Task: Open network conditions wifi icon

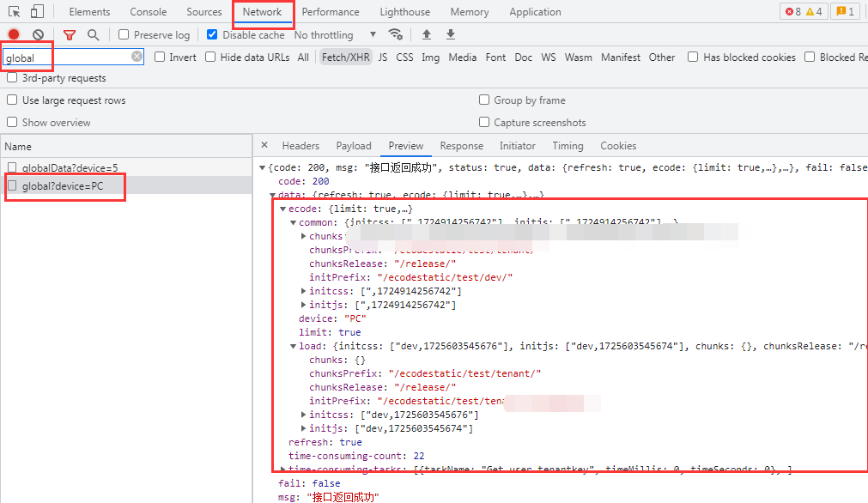Action: [395, 34]
